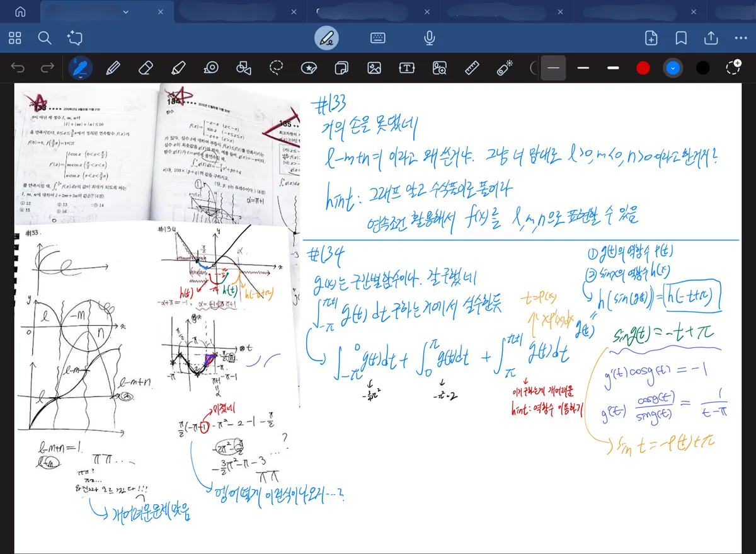
Task: Expand the active tab's chevron menu
Action: pos(126,12)
